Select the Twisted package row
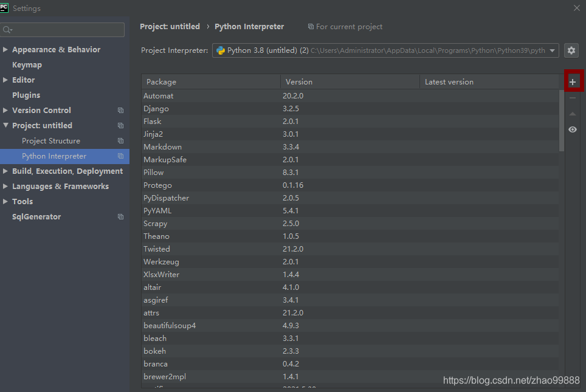The width and height of the screenshot is (586, 392). 350,249
